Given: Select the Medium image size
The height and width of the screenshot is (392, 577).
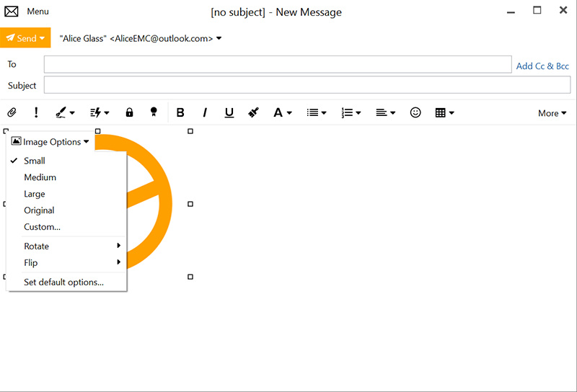Looking at the screenshot, I should 66,177.
